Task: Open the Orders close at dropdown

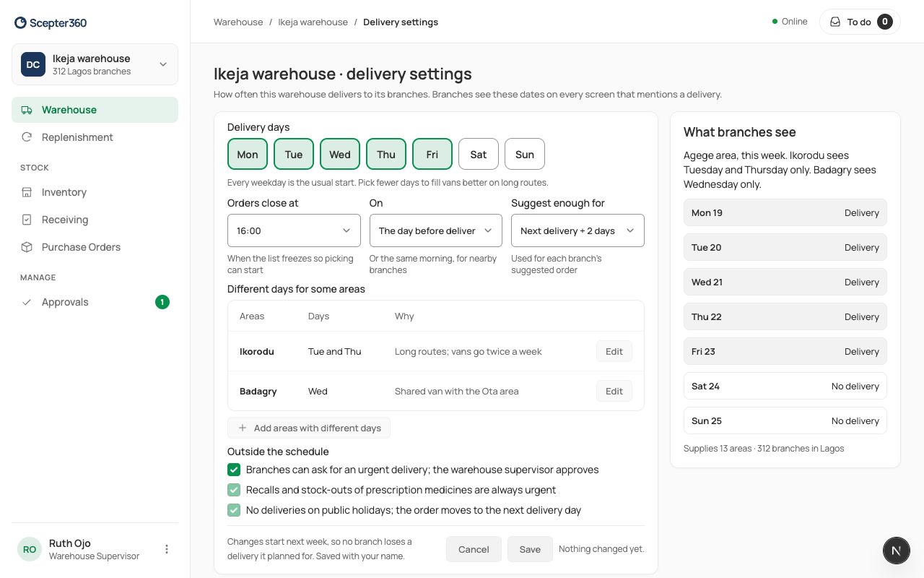Action: [294, 230]
